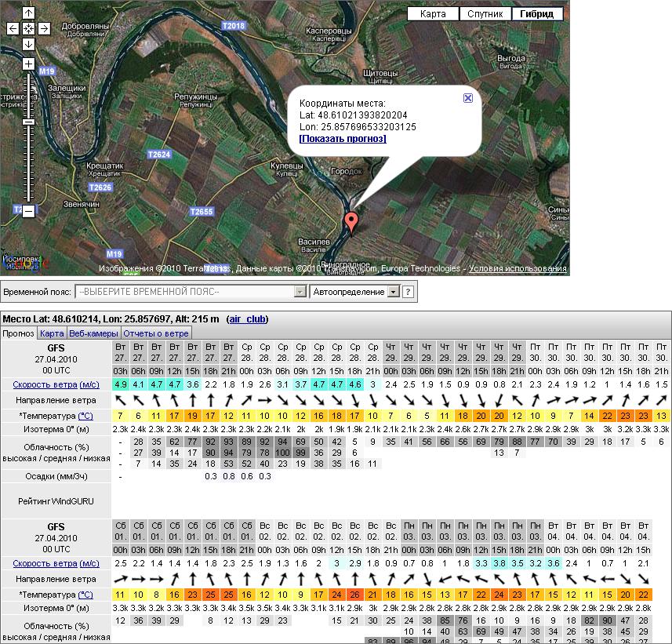The width and height of the screenshot is (672, 644).
Task: Click the question mark help button
Action: coord(408,292)
